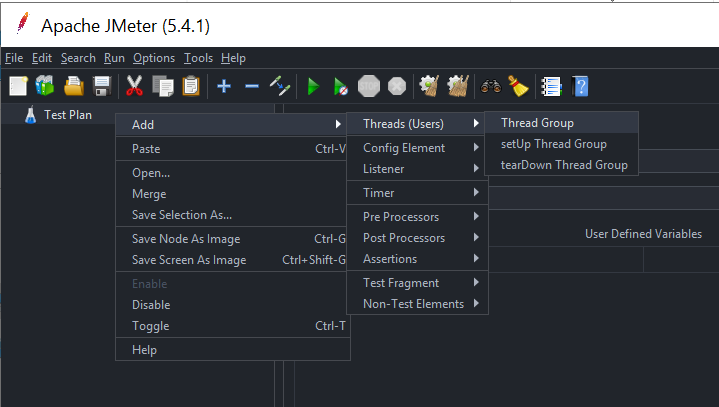719x407 pixels.
Task: Click the Reset Search yellow broom icon
Action: pyautogui.click(x=518, y=86)
